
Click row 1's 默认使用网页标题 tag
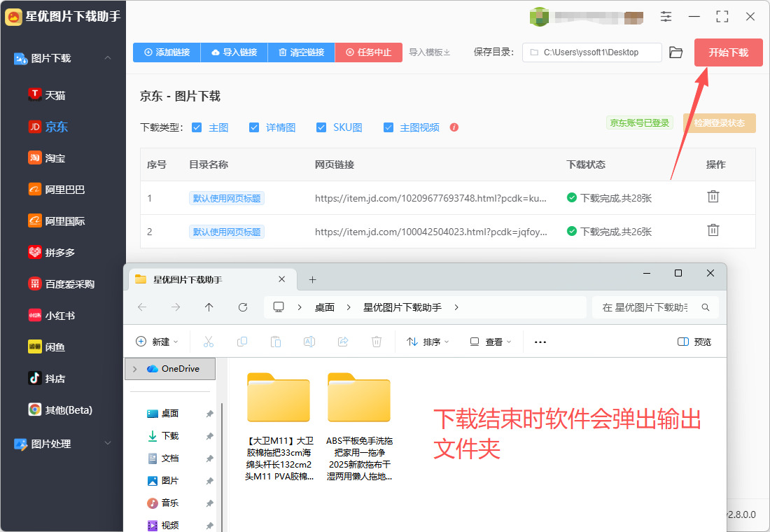click(227, 198)
